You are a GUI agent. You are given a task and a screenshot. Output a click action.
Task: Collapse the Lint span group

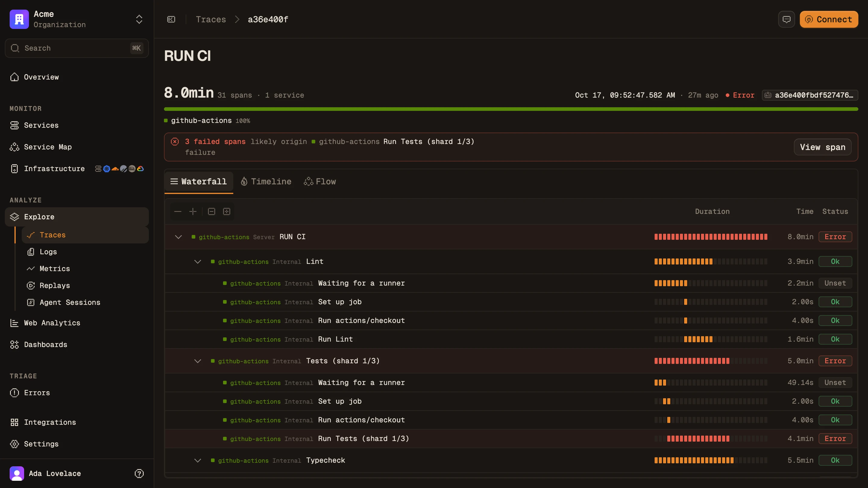pyautogui.click(x=198, y=262)
